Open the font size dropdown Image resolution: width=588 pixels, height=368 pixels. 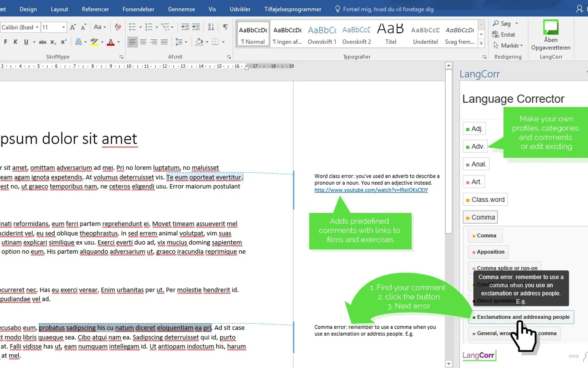(x=64, y=27)
